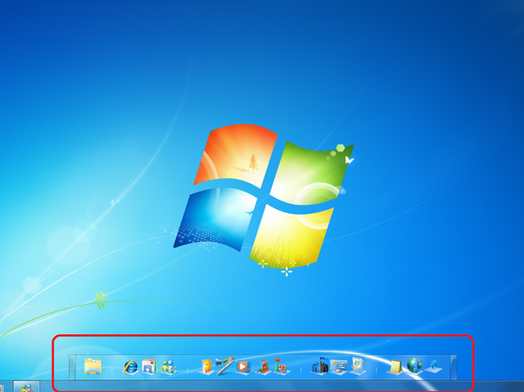Click the blue arrow icon at dock's end
The height and width of the screenshot is (392, 524).
coord(433,367)
